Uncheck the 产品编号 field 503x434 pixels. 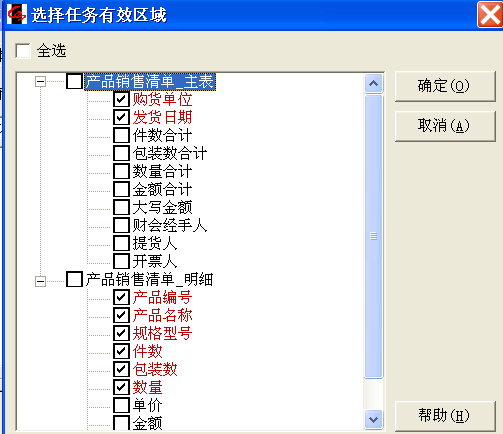tap(121, 297)
